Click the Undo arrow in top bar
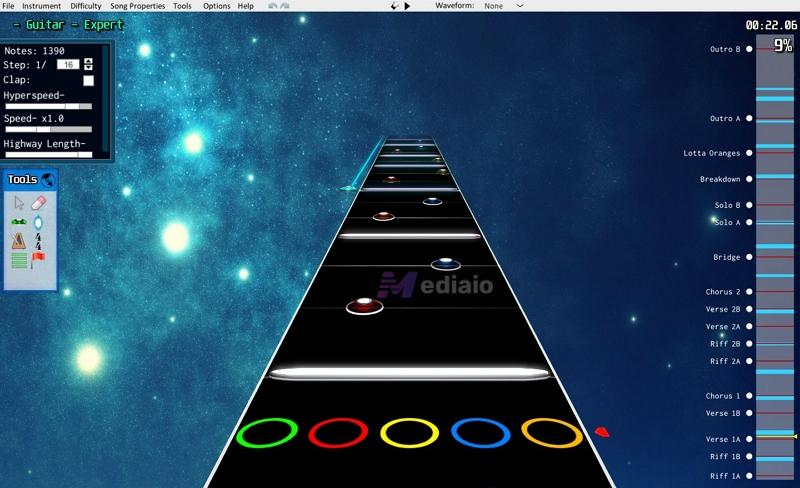 (x=273, y=6)
